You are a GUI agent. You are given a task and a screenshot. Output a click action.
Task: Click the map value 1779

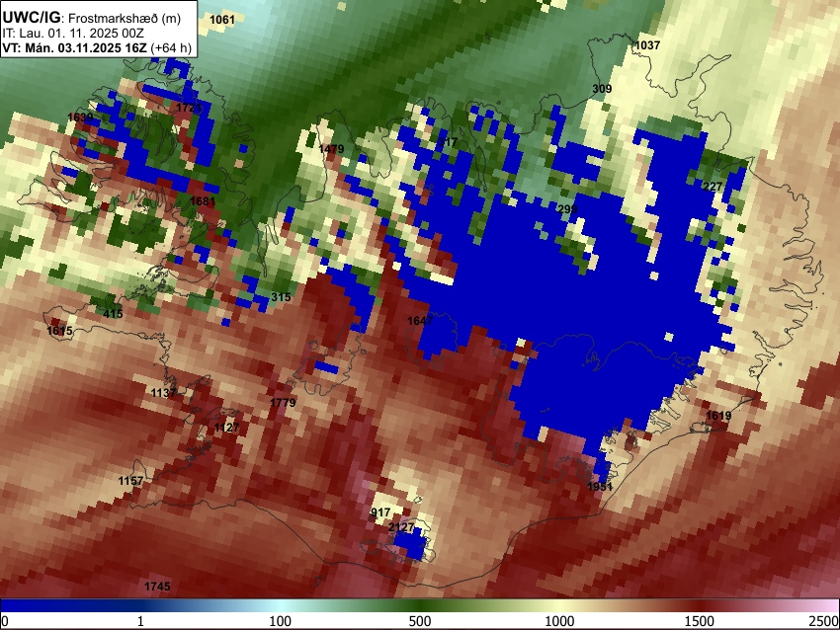coord(283,403)
